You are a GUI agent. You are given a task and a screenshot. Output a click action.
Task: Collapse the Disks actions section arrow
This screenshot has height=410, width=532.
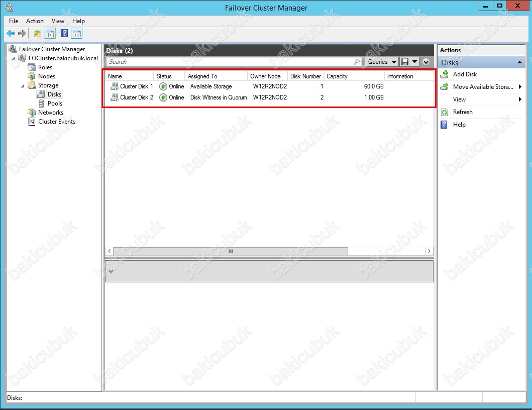click(x=519, y=62)
